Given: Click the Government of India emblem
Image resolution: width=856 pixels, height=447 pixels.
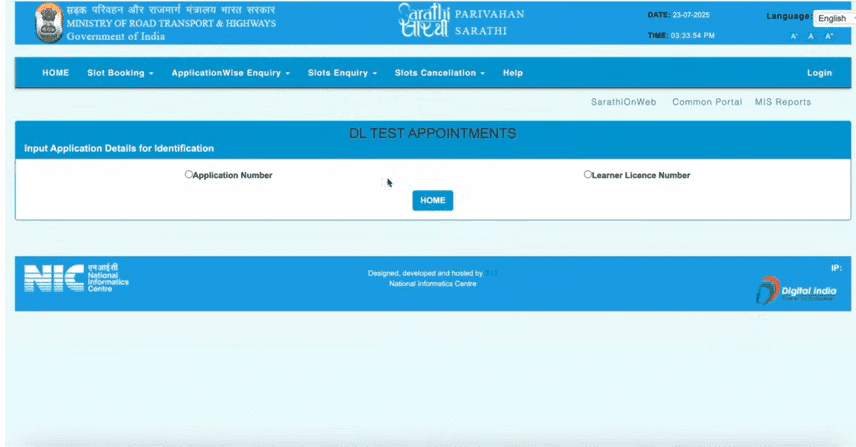Looking at the screenshot, I should [47, 23].
